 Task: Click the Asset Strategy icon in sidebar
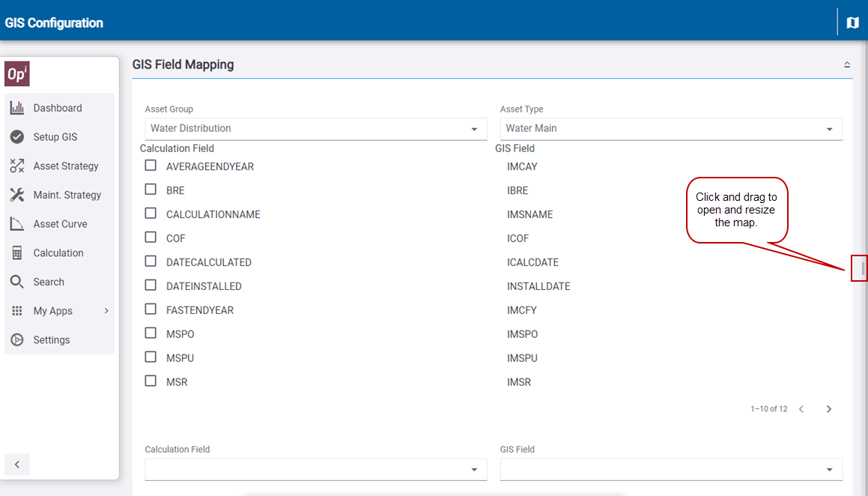click(x=17, y=166)
